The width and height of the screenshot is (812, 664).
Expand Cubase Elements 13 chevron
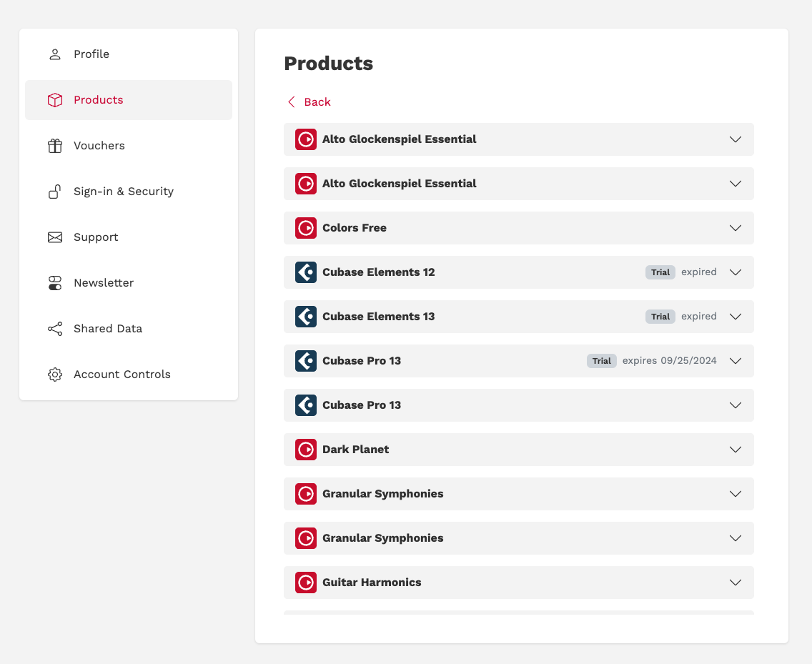(x=736, y=317)
